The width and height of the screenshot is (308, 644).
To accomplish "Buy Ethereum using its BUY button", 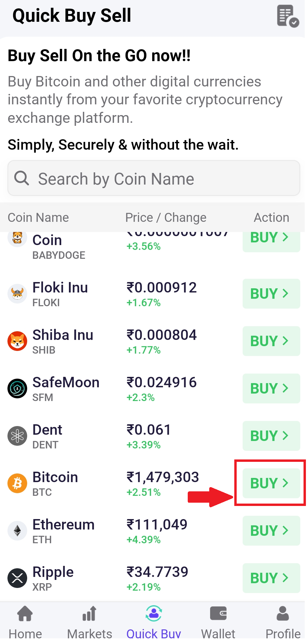I will tap(271, 530).
